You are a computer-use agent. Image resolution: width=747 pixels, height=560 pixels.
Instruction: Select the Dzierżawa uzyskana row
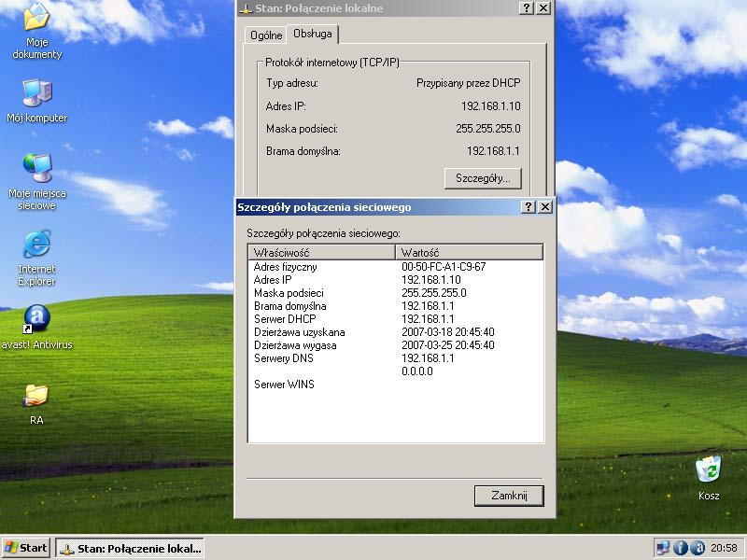pyautogui.click(x=395, y=332)
